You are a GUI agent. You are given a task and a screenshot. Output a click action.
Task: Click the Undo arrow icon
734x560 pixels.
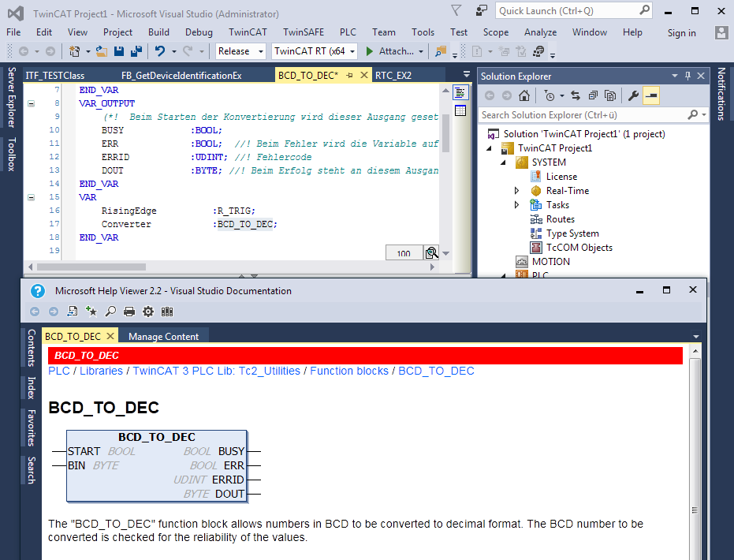pyautogui.click(x=159, y=51)
